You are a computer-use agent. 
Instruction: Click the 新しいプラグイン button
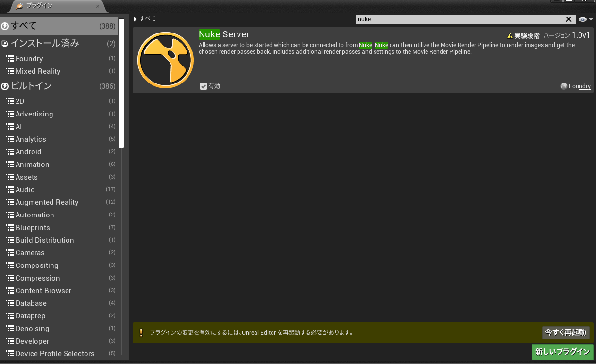pos(562,352)
